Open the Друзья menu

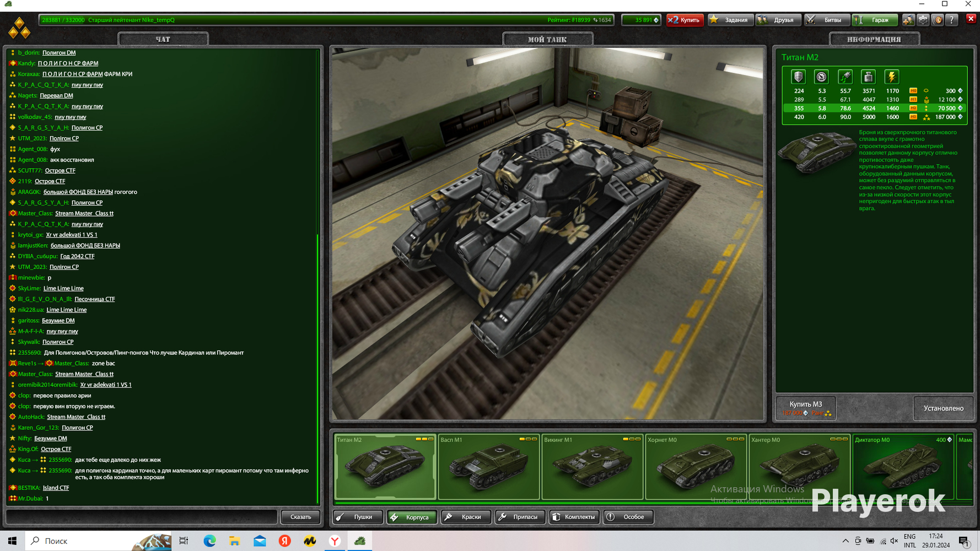pyautogui.click(x=778, y=20)
